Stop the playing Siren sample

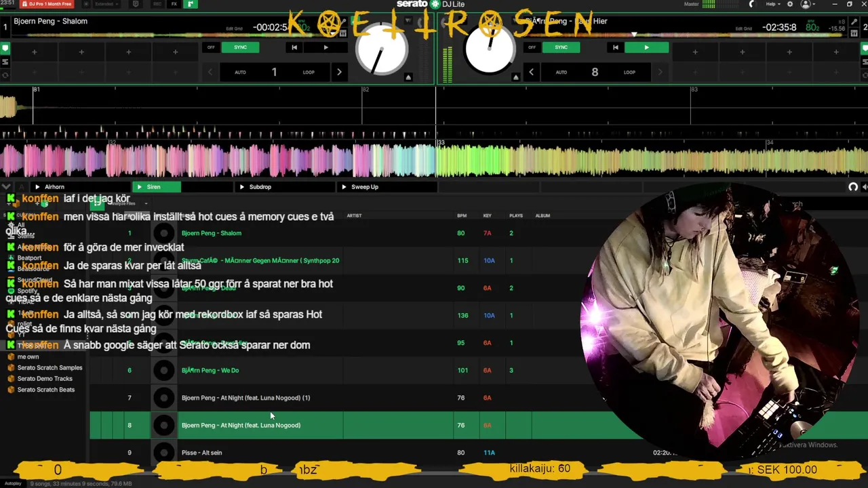(x=140, y=187)
